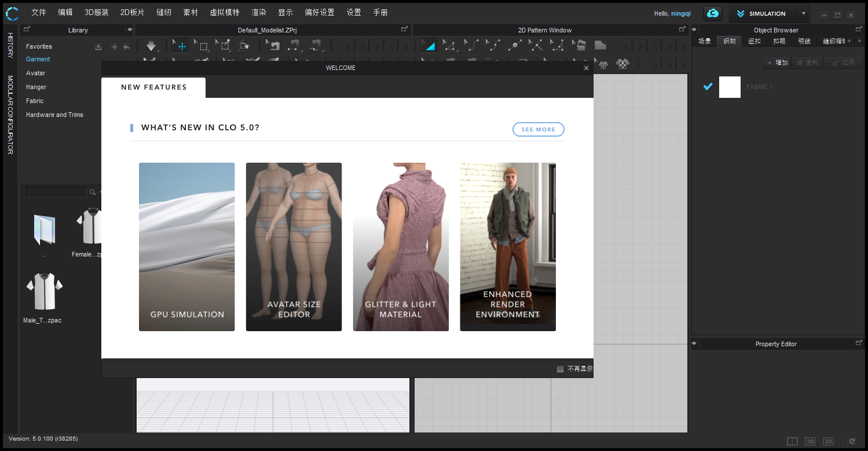The image size is (868, 451).
Task: Select the Edit Pattern blue triangle tool
Action: click(428, 46)
